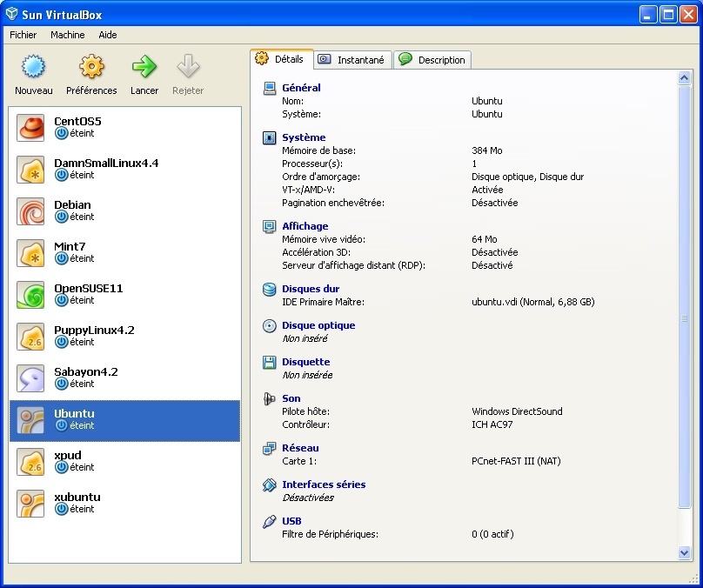Select the DamnSmallLinux4.4 machine icon
Screen dimensions: 703x588
click(30, 169)
